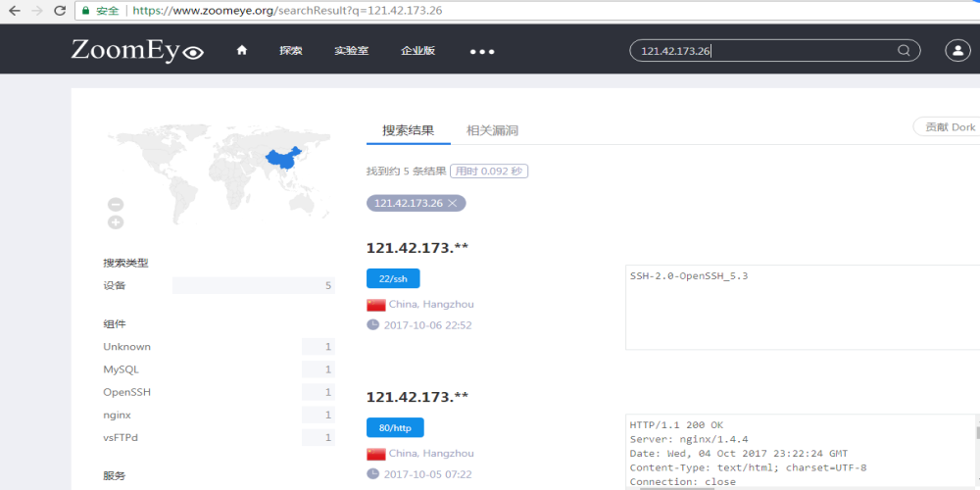Click the 22/ssh port badge
This screenshot has width=980, height=490.
(x=393, y=278)
